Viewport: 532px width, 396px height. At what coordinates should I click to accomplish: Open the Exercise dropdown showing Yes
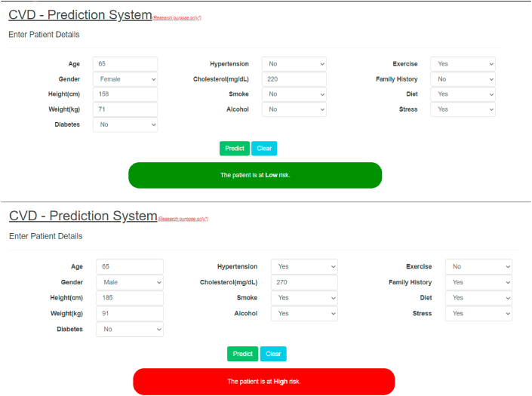pyautogui.click(x=463, y=64)
